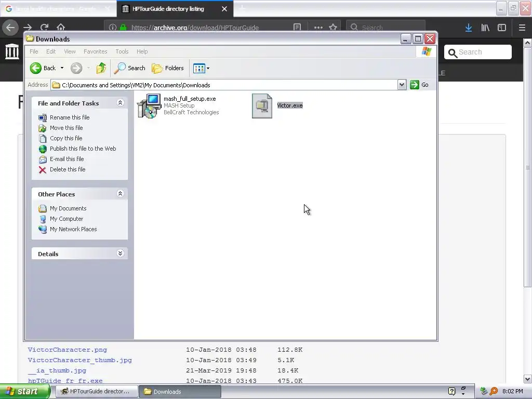Expand the Address bar dropdown list
The width and height of the screenshot is (532, 399).
[402, 85]
